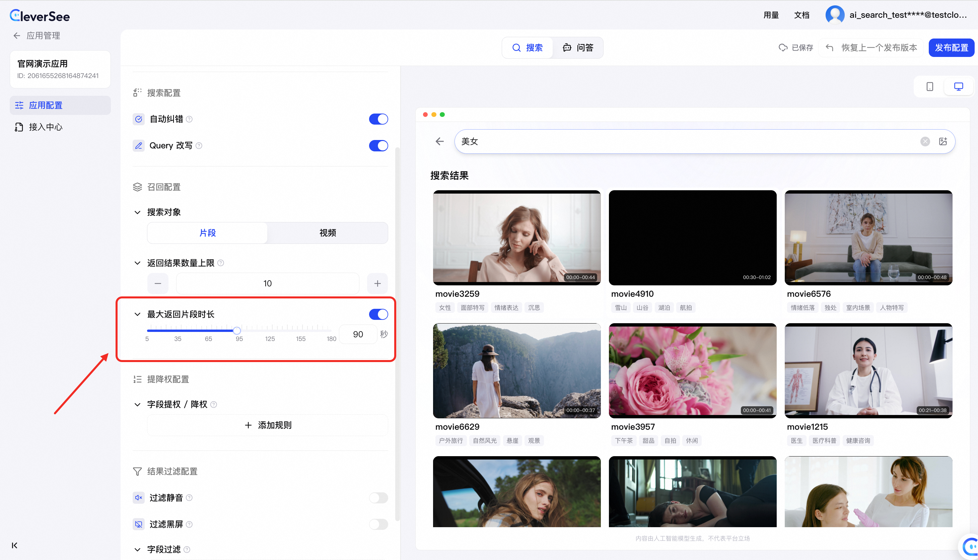Select 片段 as search object
This screenshot has width=978, height=560.
(x=207, y=233)
